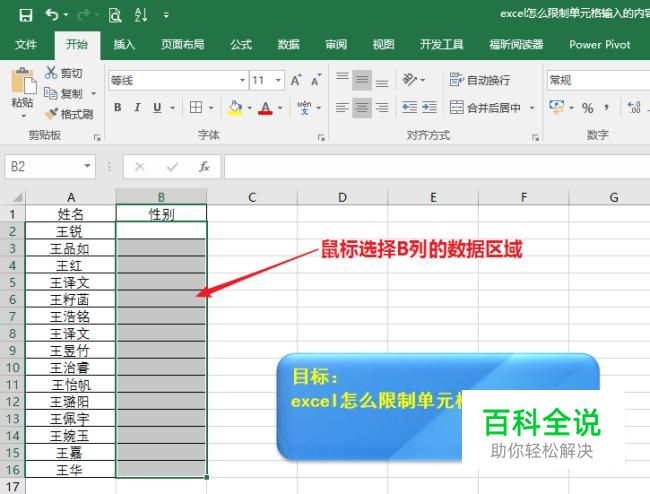Open the 等线 font name combo box

click(178, 80)
